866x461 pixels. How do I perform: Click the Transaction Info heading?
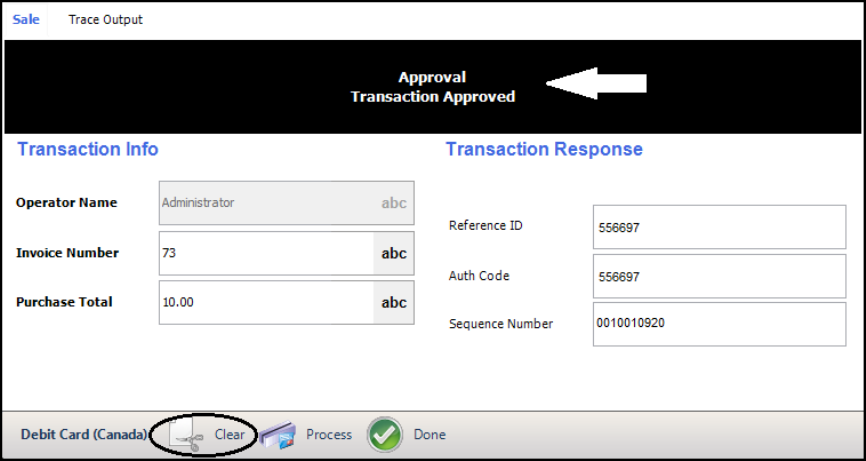[88, 149]
